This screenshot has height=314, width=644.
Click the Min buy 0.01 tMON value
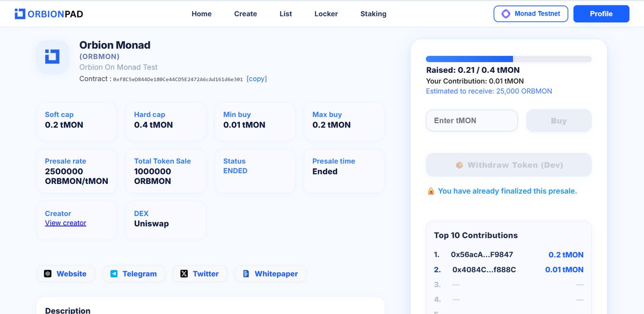pos(244,125)
